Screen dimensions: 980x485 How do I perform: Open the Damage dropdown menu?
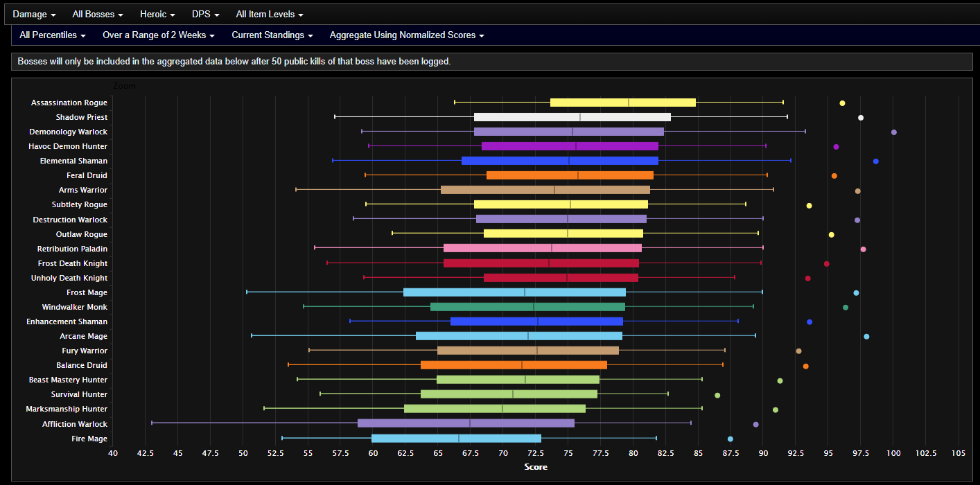(34, 14)
